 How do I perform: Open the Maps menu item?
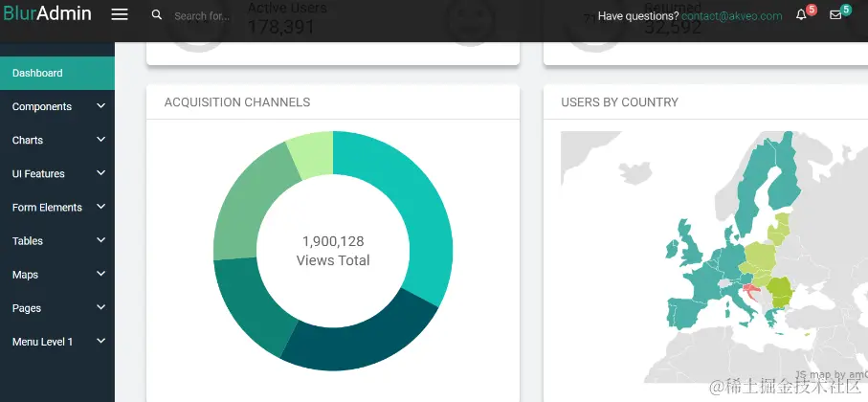click(57, 275)
